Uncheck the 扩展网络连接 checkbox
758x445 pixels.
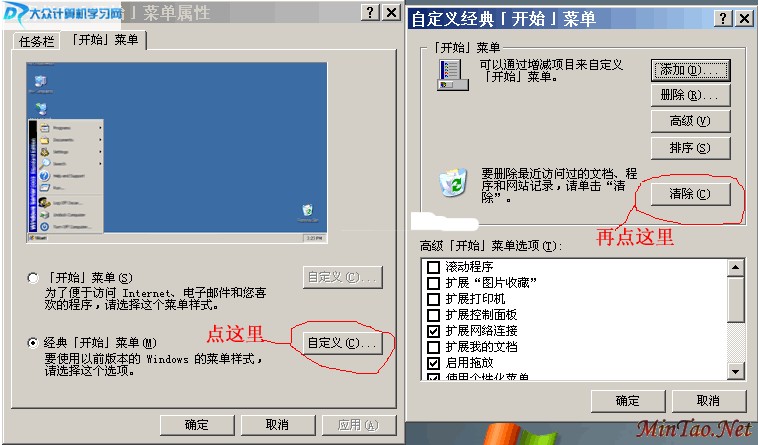[x=434, y=331]
